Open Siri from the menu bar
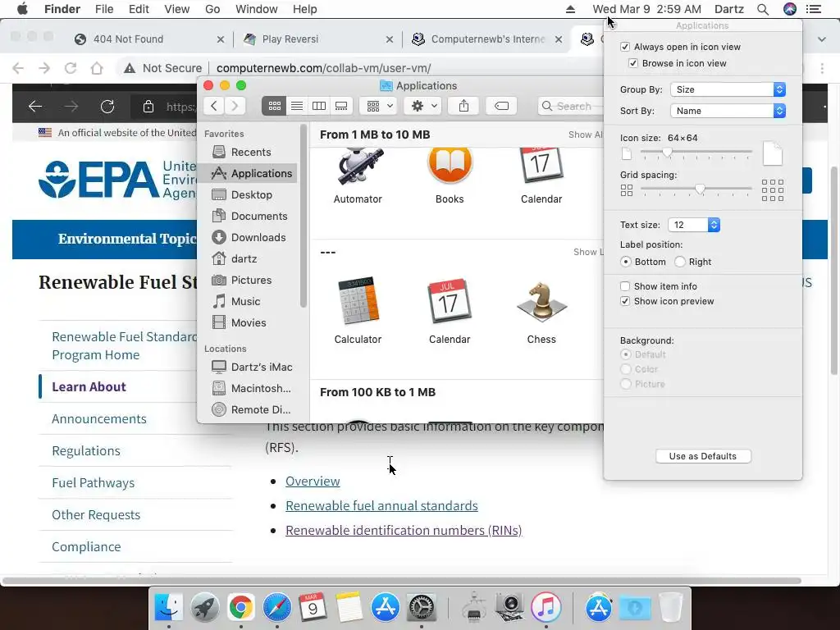Screen dimensions: 840x630 pyautogui.click(x=790, y=9)
